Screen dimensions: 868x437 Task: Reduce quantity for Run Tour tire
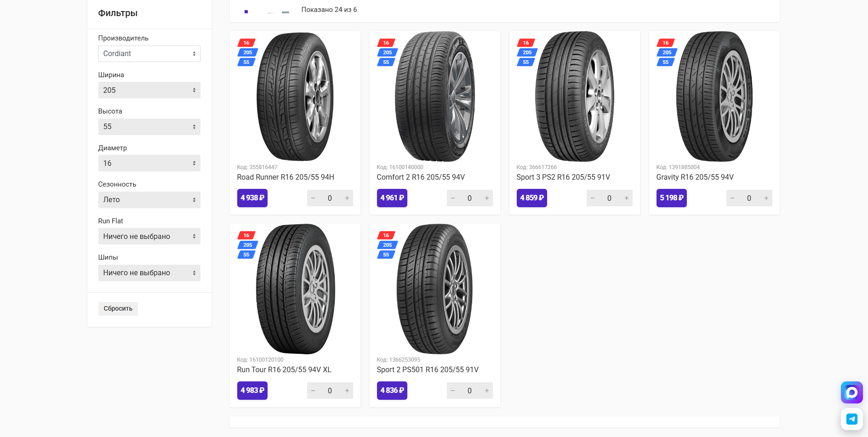coord(313,391)
